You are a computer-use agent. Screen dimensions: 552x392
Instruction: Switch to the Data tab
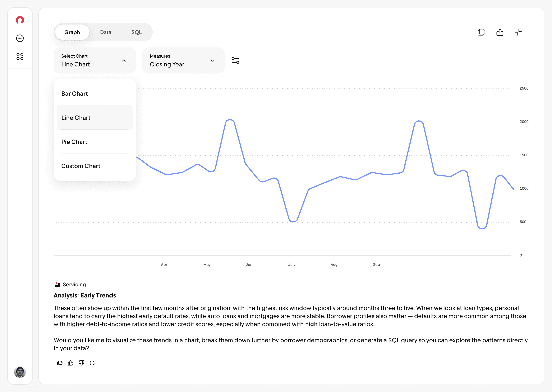(106, 32)
